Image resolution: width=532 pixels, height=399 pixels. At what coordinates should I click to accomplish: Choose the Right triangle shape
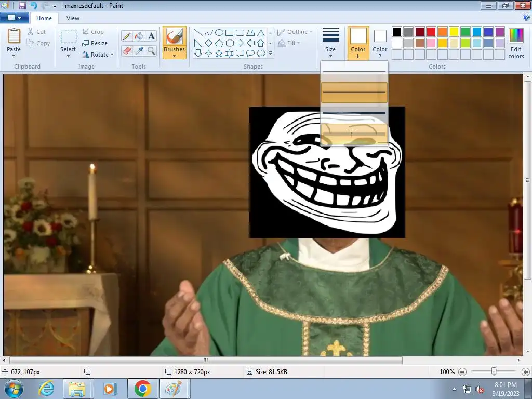point(198,43)
